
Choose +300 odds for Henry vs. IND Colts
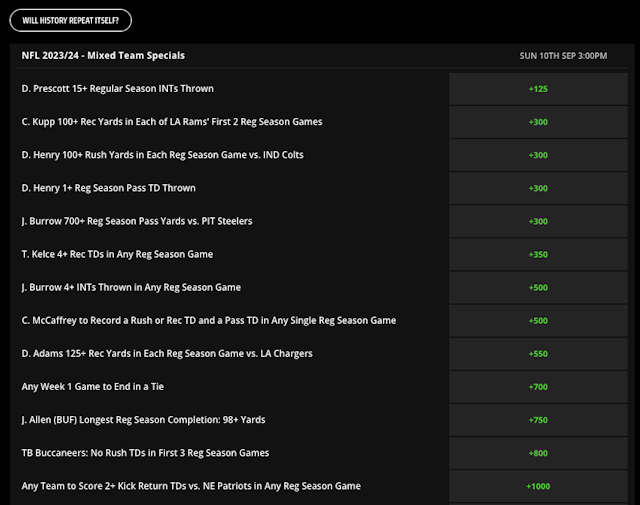point(538,155)
